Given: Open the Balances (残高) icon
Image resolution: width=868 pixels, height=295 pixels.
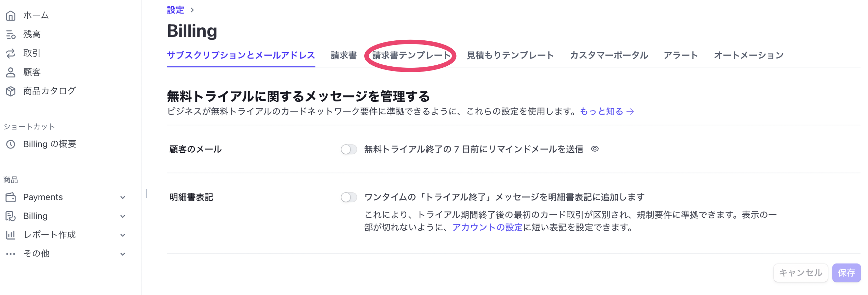Looking at the screenshot, I should click(x=11, y=34).
